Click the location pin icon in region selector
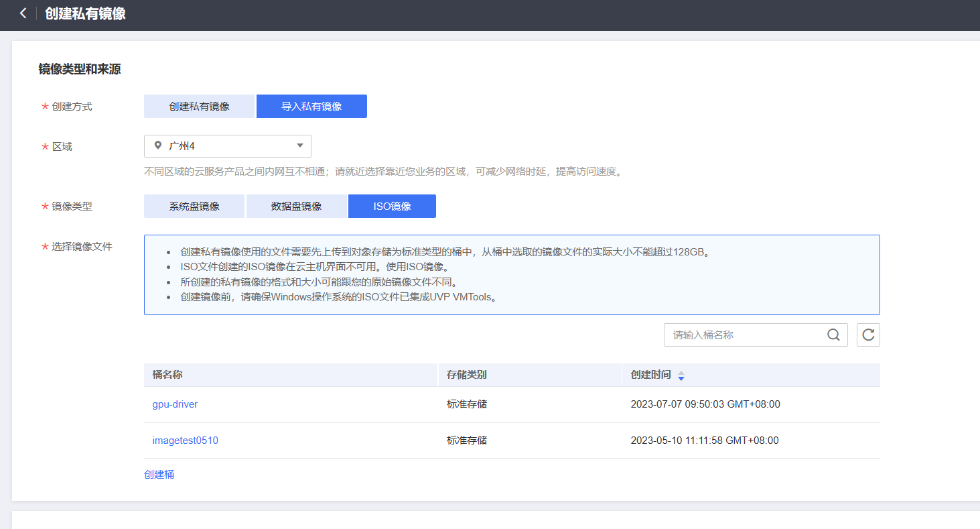The image size is (980, 529). 158,145
